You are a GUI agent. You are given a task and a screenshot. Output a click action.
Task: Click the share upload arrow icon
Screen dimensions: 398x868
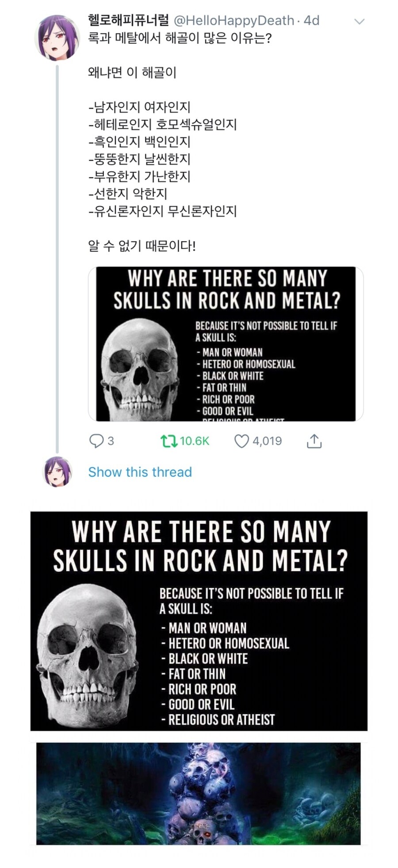point(314,441)
